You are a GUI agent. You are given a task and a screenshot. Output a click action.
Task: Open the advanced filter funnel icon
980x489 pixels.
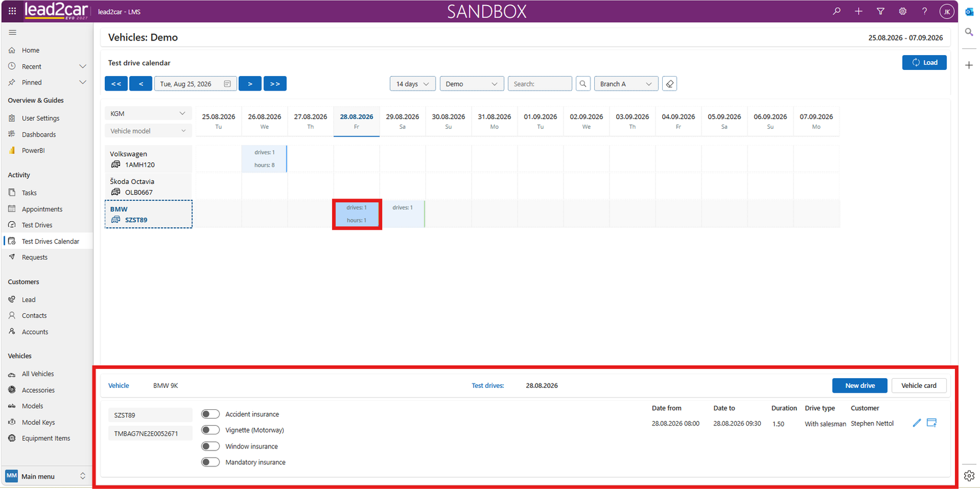click(881, 11)
